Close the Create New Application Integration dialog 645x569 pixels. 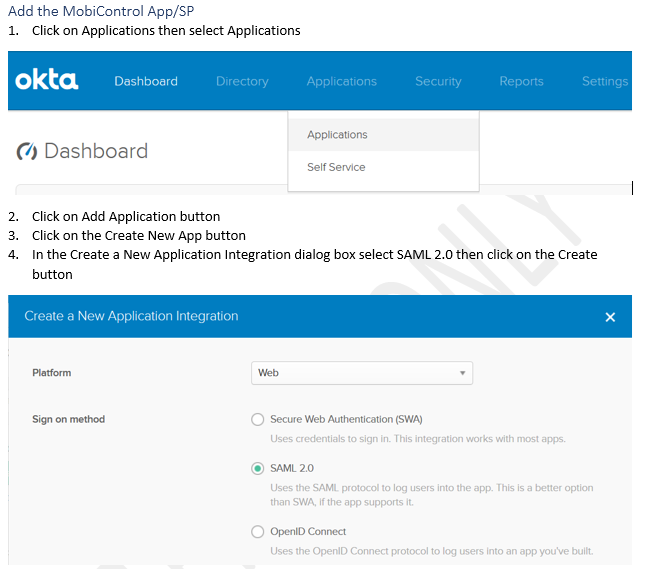pos(610,317)
